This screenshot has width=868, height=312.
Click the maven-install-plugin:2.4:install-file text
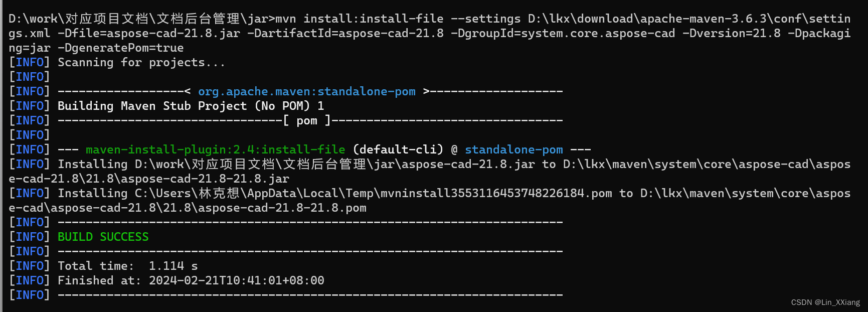215,149
